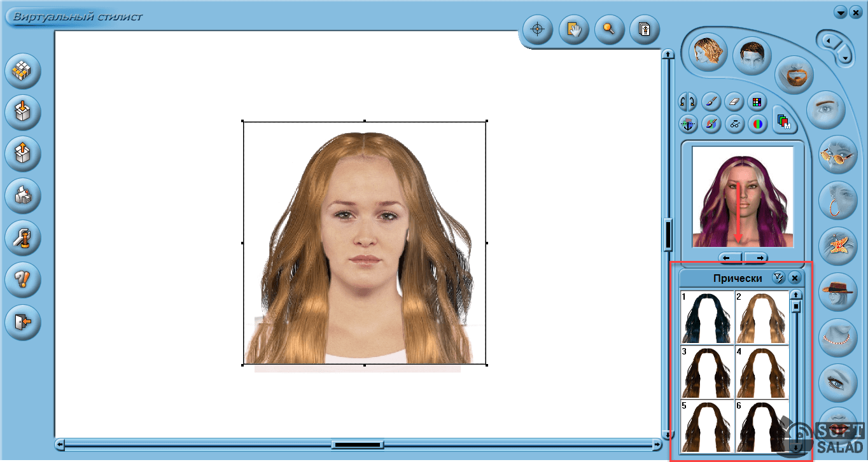Screen dimensions: 868x462
Task: Open men's hairstyles category icon
Action: tap(752, 57)
